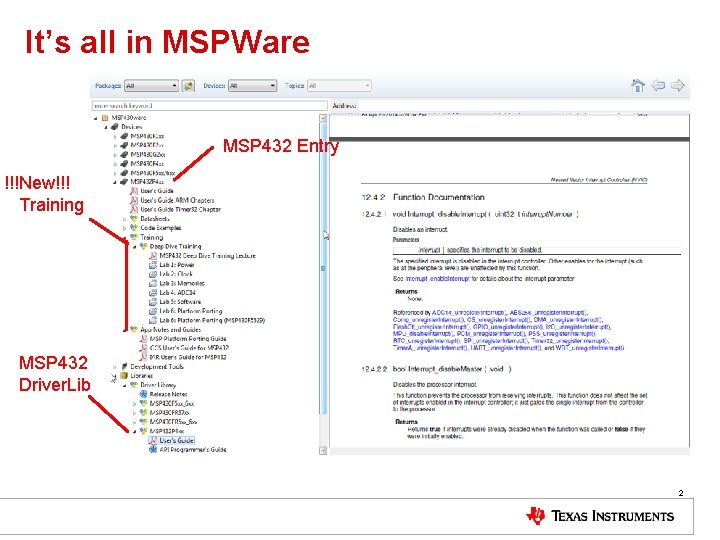This screenshot has height=540, width=720.
Task: Select the MSP430FR5xx_6xx driver library item
Action: [174, 422]
